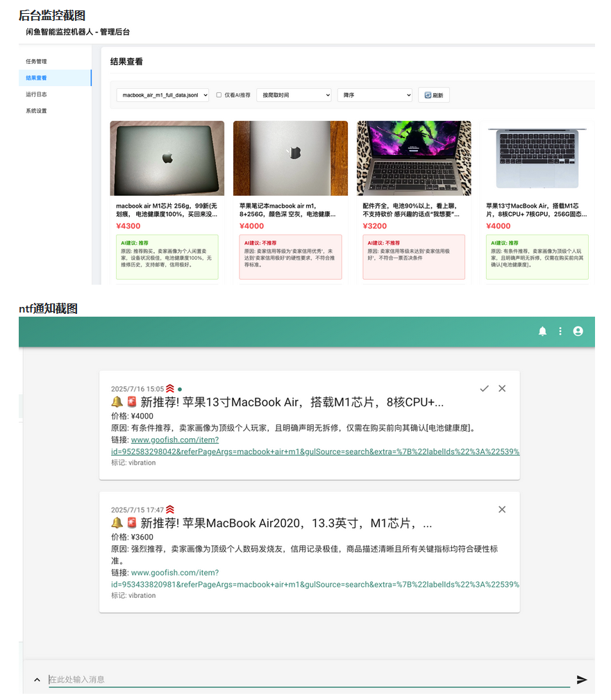Open 系统设置 in the sidebar
This screenshot has width=611, height=700.
coord(36,111)
